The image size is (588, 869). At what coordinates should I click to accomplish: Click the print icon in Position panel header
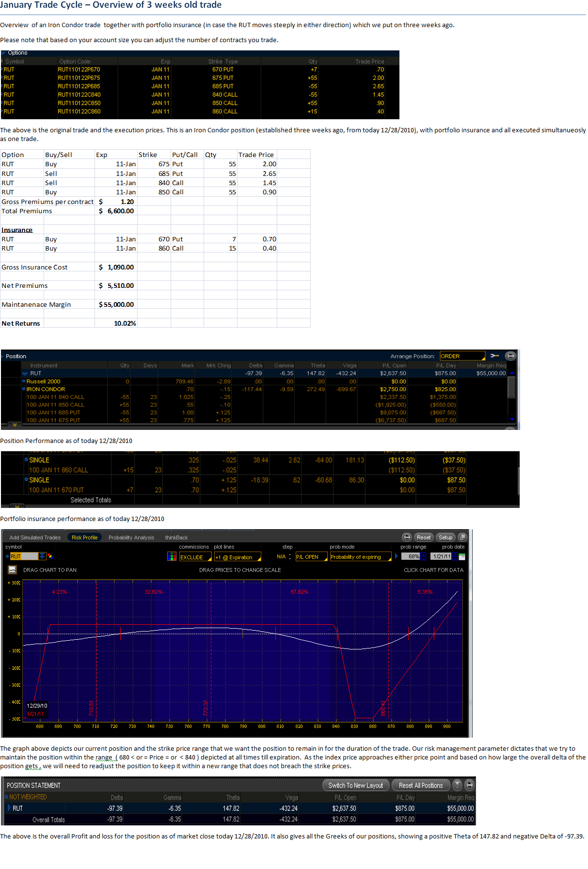510,356
